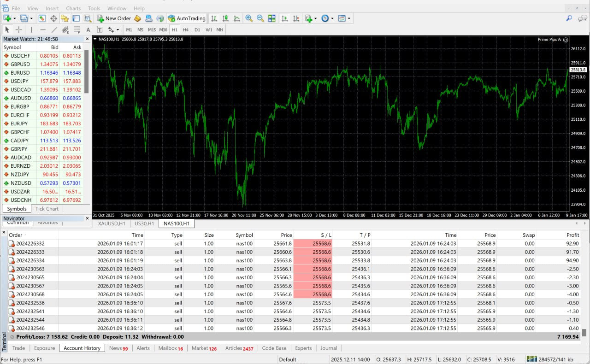The image size is (590, 364).
Task: Switch to the XAUUSD,H1 chart tab
Action: [111, 224]
